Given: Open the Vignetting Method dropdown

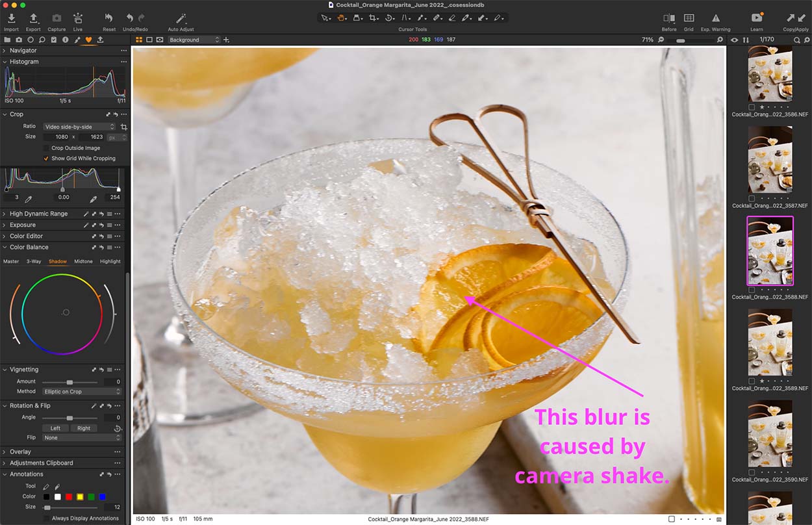Looking at the screenshot, I should point(82,392).
